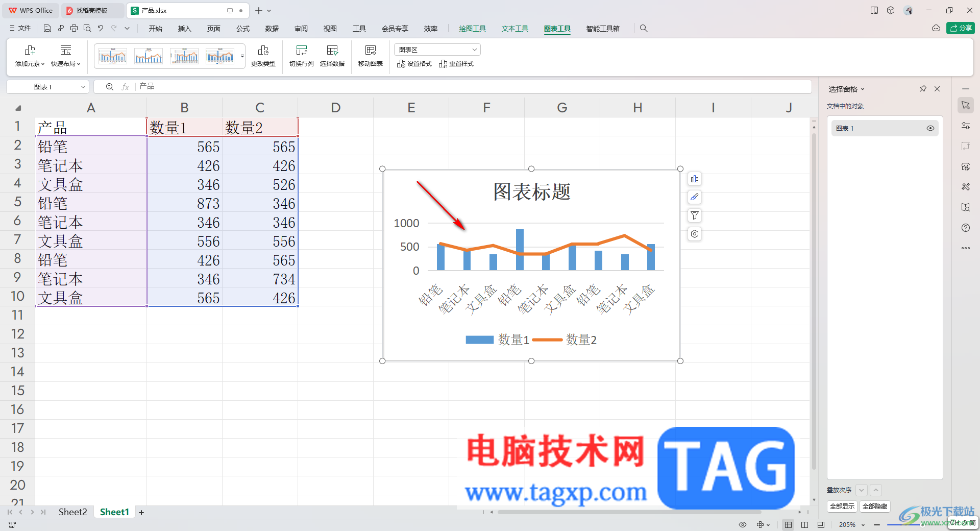Click the Save icon in quick access bar

point(47,29)
